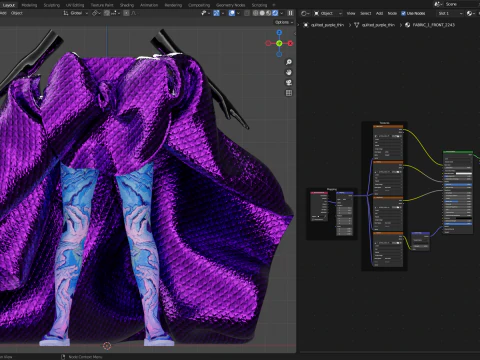
Task: Click the pan hand viewport icon
Action: (289, 72)
